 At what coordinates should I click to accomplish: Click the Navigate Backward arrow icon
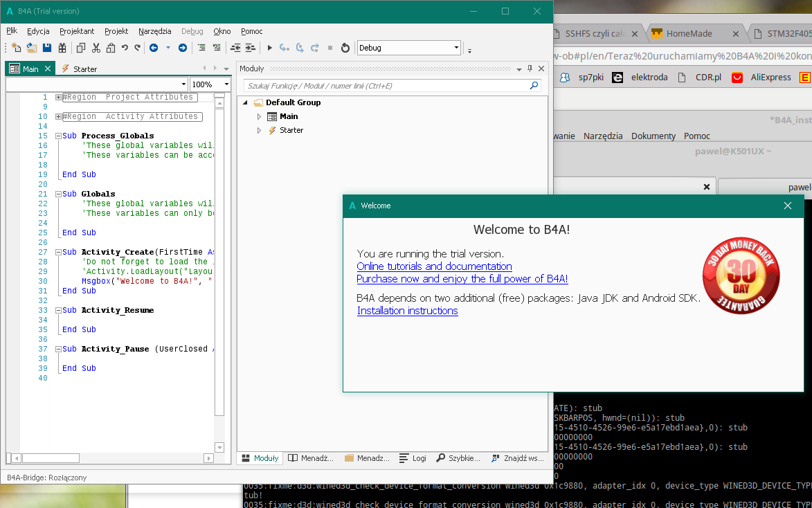pos(154,48)
